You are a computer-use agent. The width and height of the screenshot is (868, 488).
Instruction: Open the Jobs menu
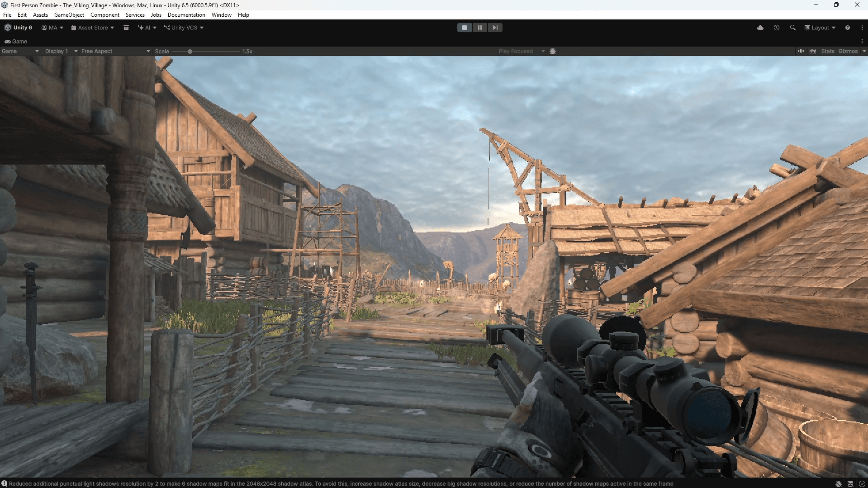click(156, 15)
